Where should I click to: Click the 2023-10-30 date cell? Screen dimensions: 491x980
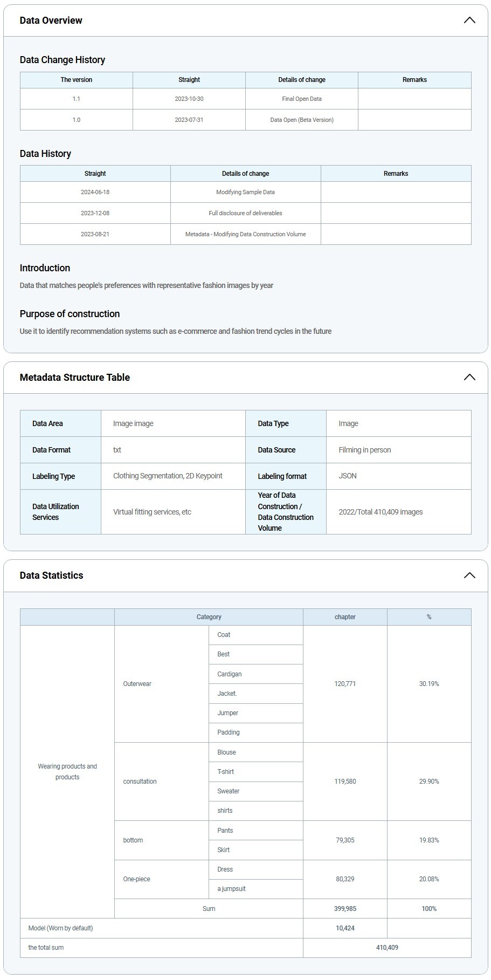189,99
